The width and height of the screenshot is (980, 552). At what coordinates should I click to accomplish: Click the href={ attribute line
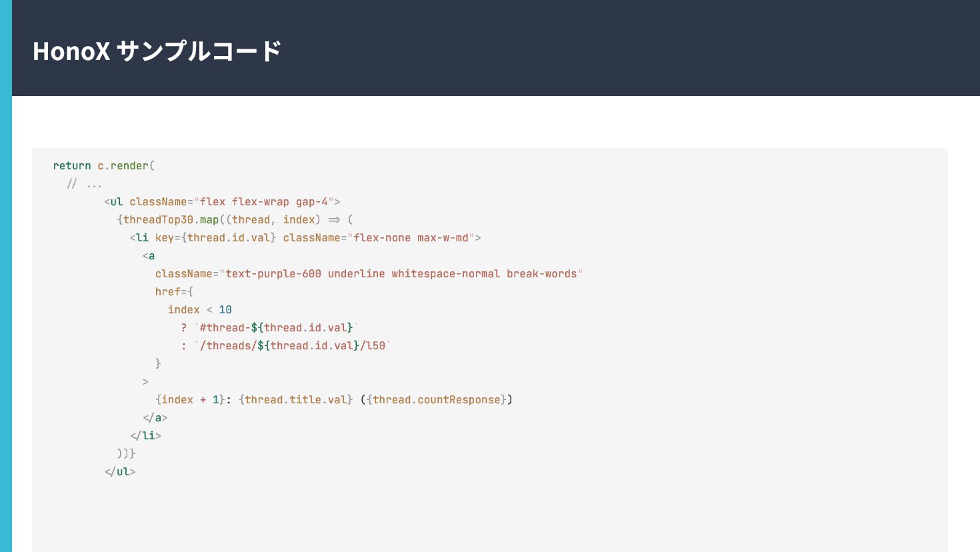[x=174, y=292]
